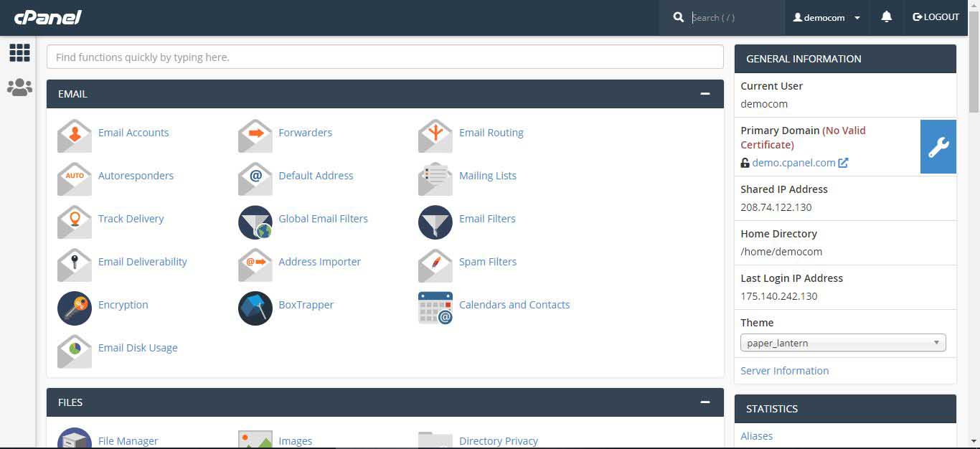Image resolution: width=980 pixels, height=449 pixels.
Task: Open Track Delivery icon
Action: pos(75,222)
